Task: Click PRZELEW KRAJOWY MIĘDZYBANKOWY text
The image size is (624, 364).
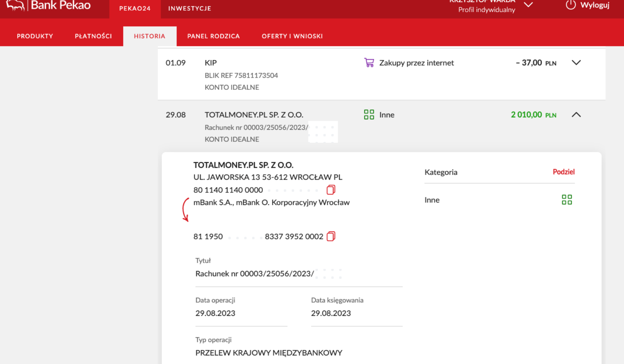Action: click(269, 353)
